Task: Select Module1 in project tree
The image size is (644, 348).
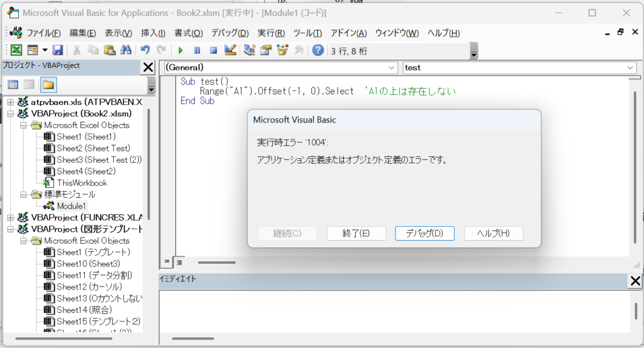Action: click(72, 206)
